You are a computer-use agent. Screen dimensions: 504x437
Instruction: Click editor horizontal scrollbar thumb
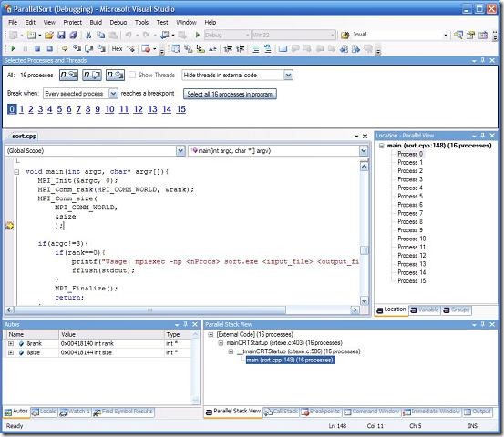(x=149, y=310)
